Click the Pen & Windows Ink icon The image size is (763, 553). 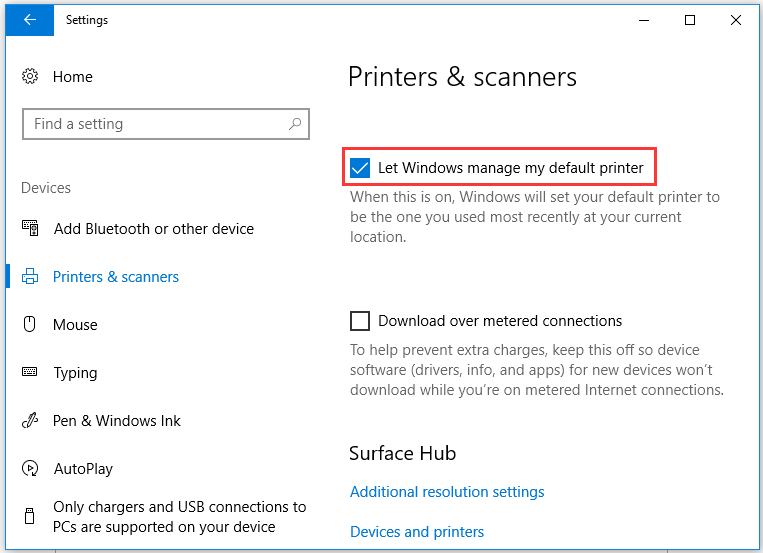pyautogui.click(x=30, y=421)
